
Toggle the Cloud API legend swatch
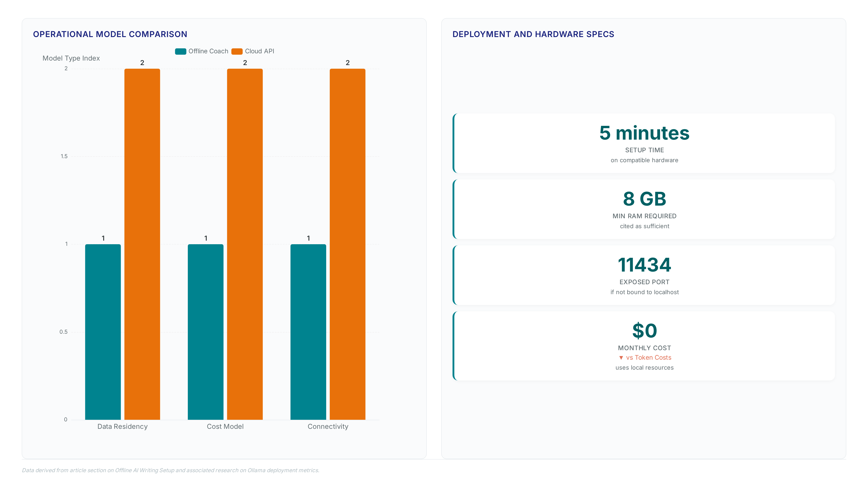[237, 51]
